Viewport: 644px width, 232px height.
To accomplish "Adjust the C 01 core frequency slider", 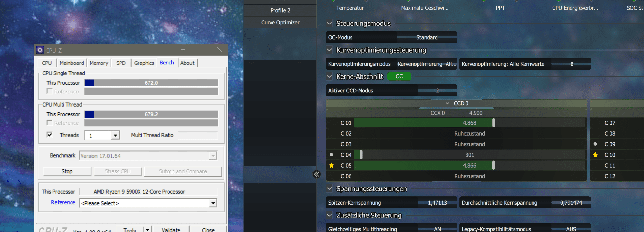I will (470, 123).
